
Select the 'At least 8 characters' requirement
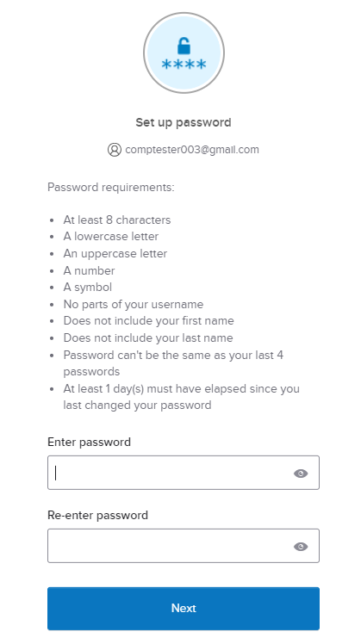pyautogui.click(x=117, y=220)
